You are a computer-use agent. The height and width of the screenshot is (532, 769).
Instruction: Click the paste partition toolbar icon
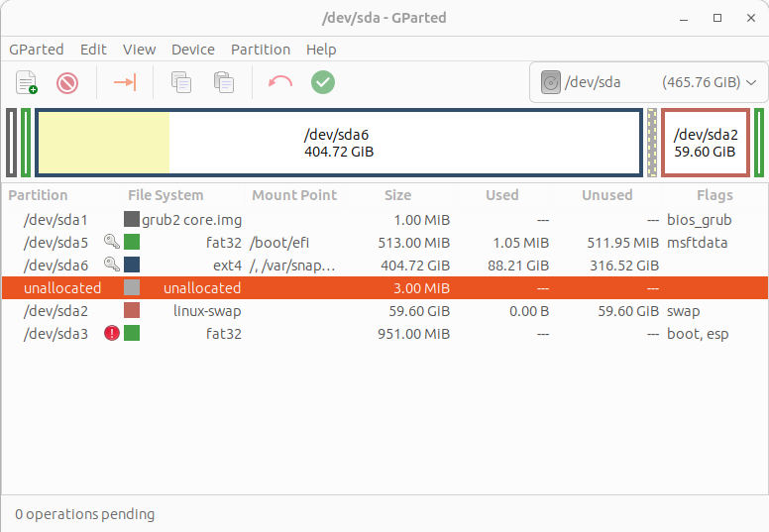click(224, 82)
